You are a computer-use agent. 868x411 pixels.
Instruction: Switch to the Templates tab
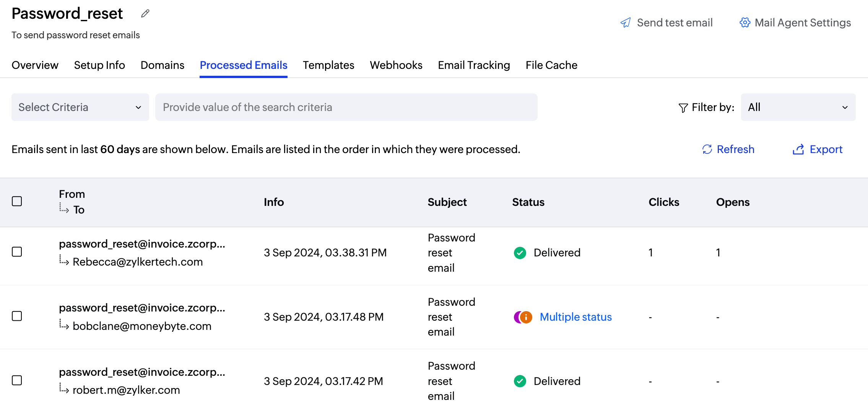[x=328, y=65]
